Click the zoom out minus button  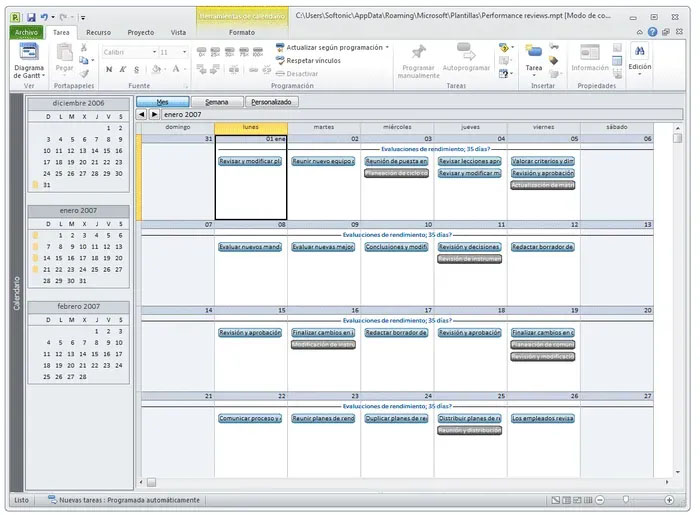tap(600, 500)
